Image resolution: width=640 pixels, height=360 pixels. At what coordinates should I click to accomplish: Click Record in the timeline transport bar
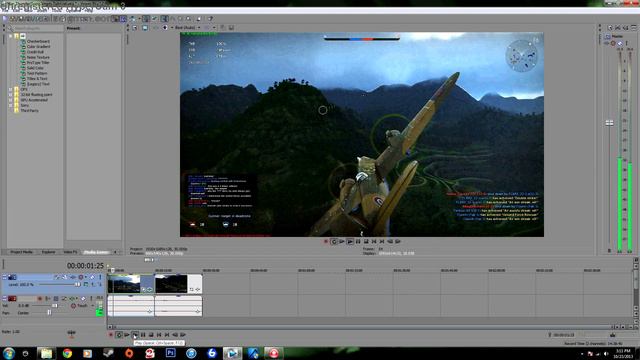click(x=111, y=335)
